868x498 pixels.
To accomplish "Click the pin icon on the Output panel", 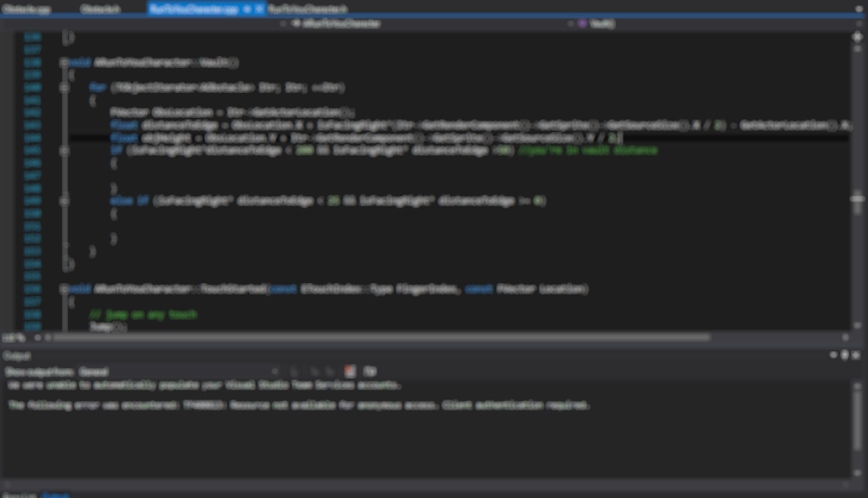I will pyautogui.click(x=844, y=354).
